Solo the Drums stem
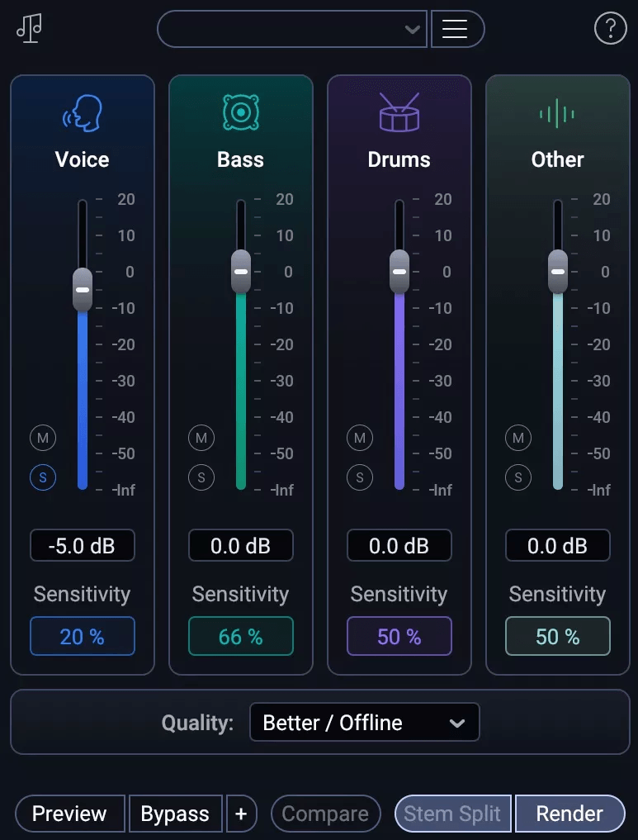The height and width of the screenshot is (840, 638). click(x=360, y=477)
